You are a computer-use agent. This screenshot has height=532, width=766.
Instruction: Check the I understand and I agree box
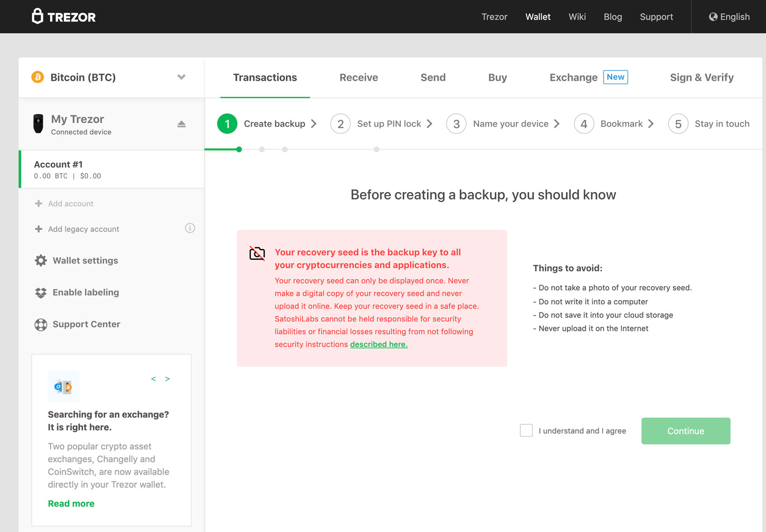(x=526, y=430)
